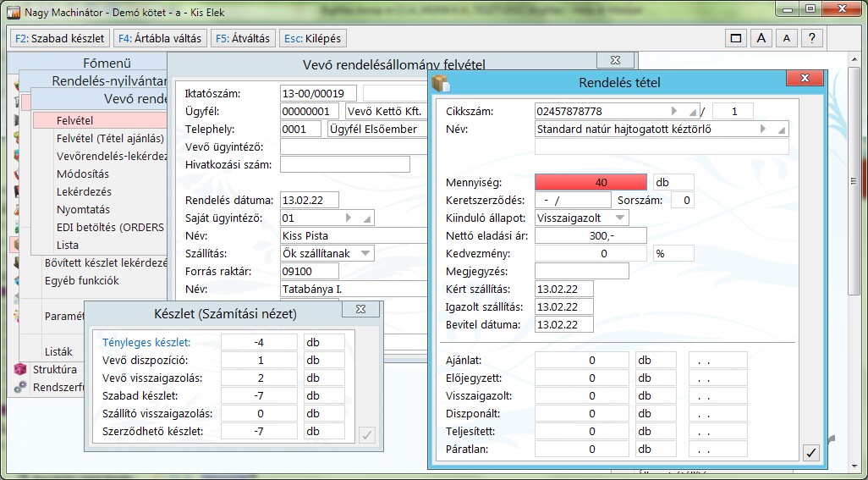Confirm Rendelés tétel with the checkmark button
Image resolution: width=868 pixels, height=480 pixels.
pyautogui.click(x=810, y=453)
